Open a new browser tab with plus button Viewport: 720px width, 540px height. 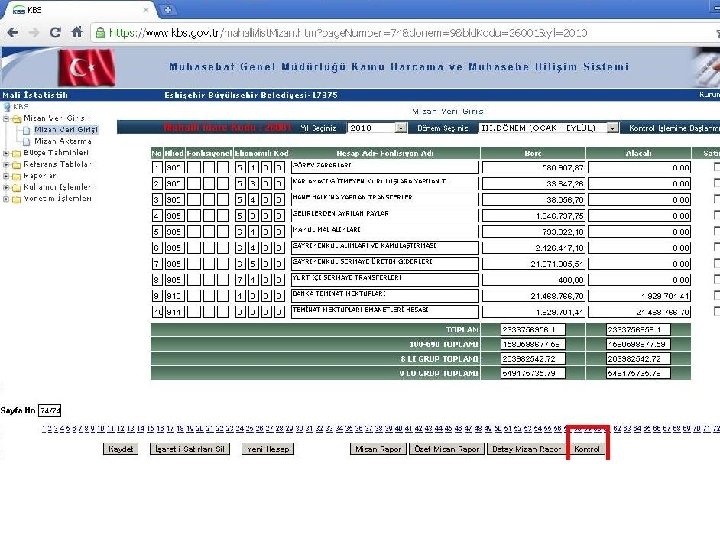click(168, 9)
